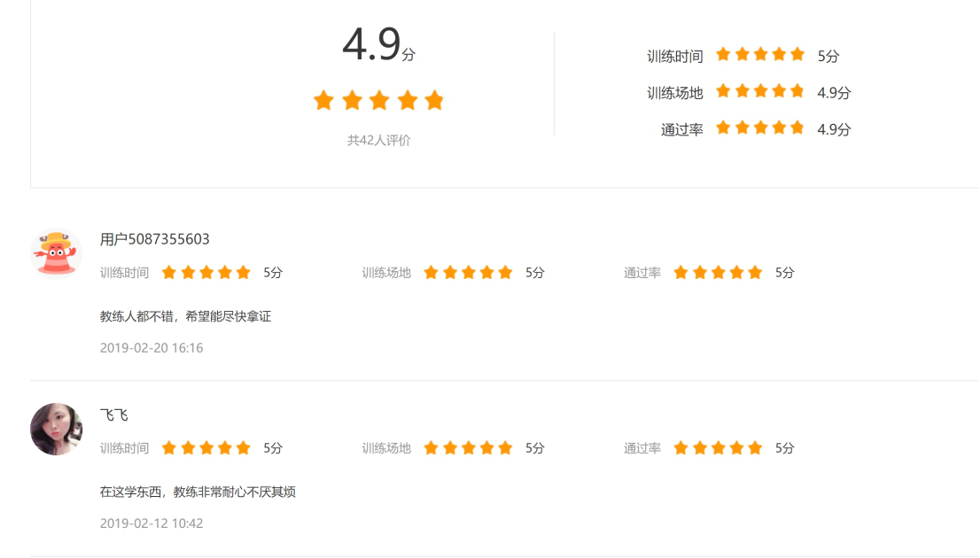Click the overall 4.9 rating stars
980x558 pixels.
[378, 100]
